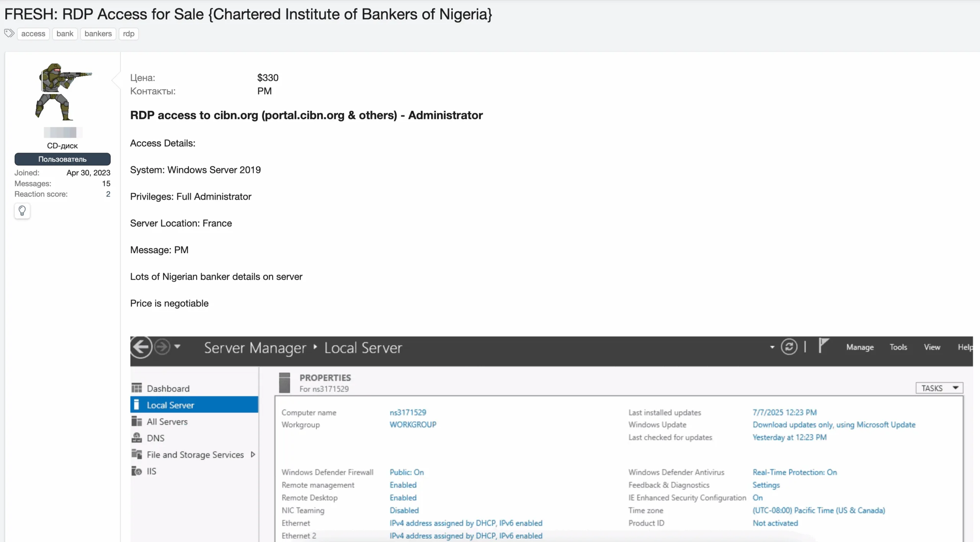980x542 pixels.
Task: Click 'Not activated' Product ID link
Action: pos(775,523)
